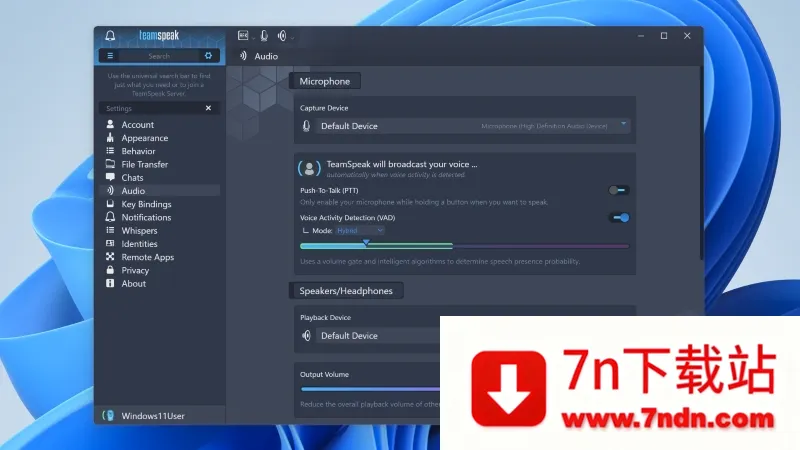Open About page in sidebar
The height and width of the screenshot is (450, 800).
(159, 284)
